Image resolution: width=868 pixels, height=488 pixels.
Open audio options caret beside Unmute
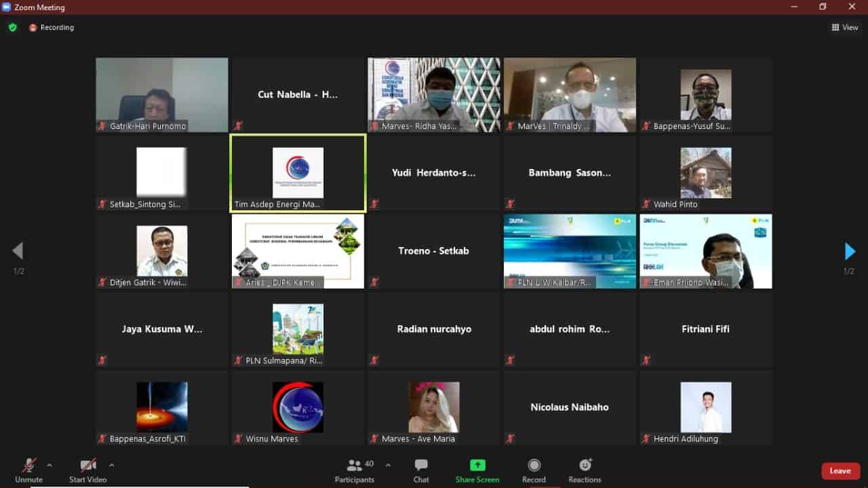49,465
